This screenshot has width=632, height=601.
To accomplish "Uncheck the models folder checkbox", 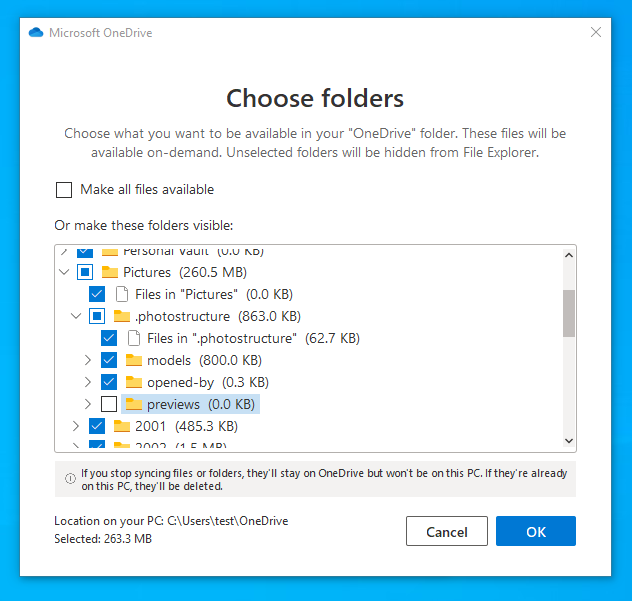I will click(109, 360).
